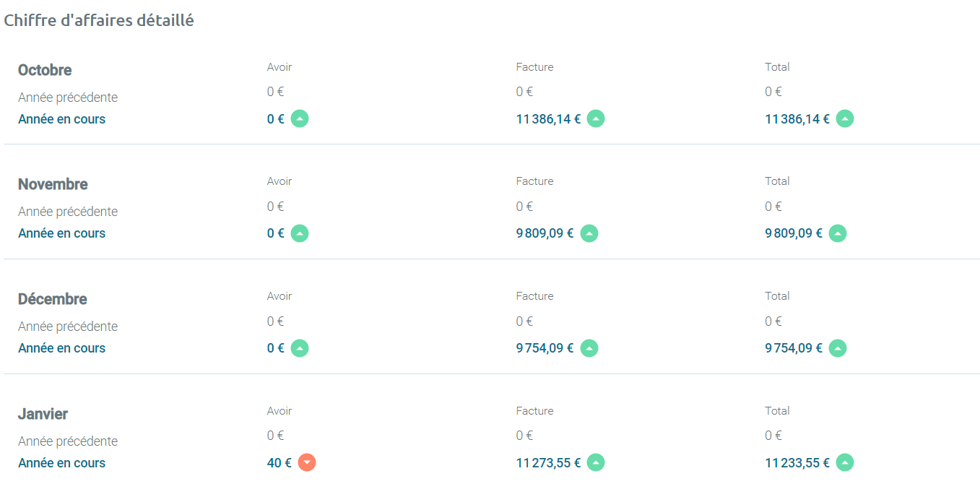Click October's Année en cours label
The height and width of the screenshot is (484, 980).
pos(62,119)
